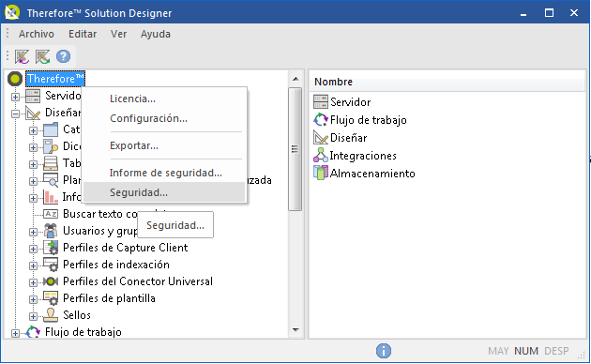This screenshot has height=364, width=591.
Task: Click the Flujo de trabajo icon in tree
Action: [33, 332]
